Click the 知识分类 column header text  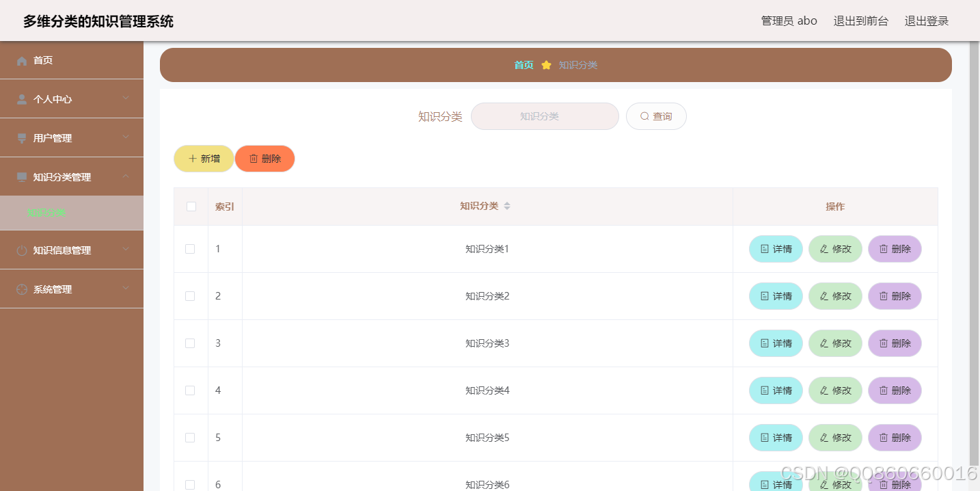coord(479,207)
